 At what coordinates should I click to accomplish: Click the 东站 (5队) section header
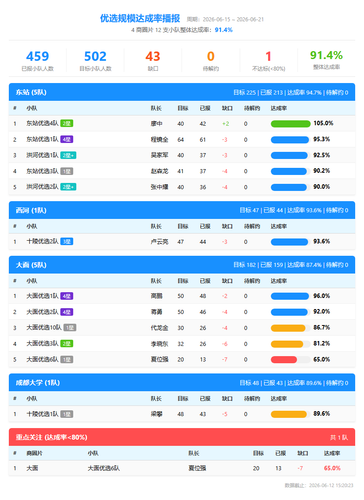coord(182,92)
